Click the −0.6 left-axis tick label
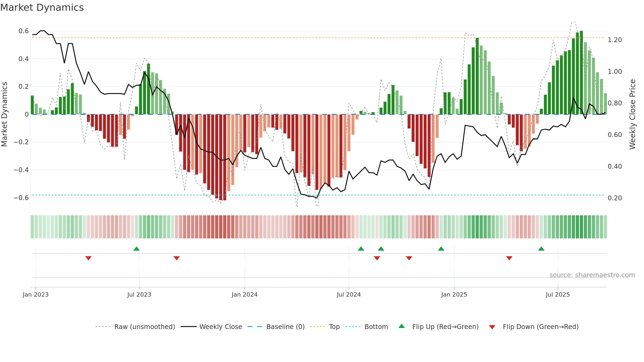Image resolution: width=644 pixels, height=362 pixels. pos(21,198)
